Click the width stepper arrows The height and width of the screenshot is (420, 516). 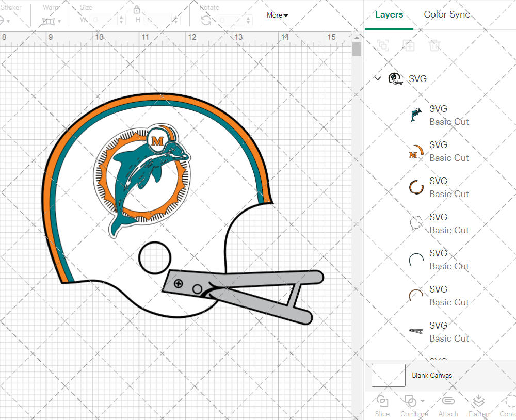[121, 20]
